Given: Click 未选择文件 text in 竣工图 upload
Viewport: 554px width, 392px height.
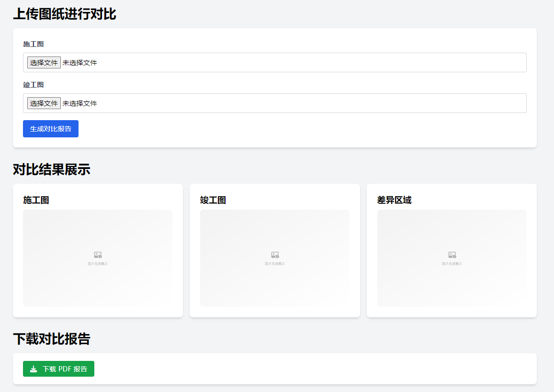Looking at the screenshot, I should tap(79, 103).
